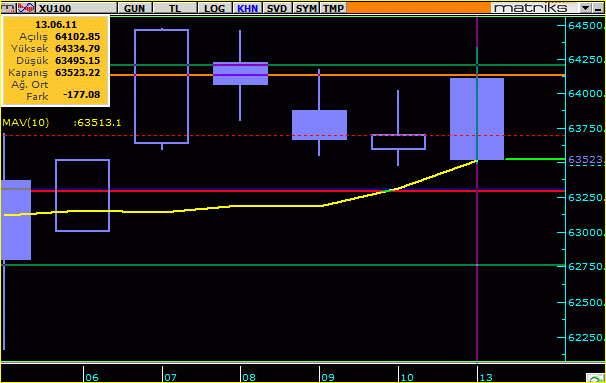The image size is (606, 383).
Task: Click the 13 date marker on time axis
Action: [486, 377]
